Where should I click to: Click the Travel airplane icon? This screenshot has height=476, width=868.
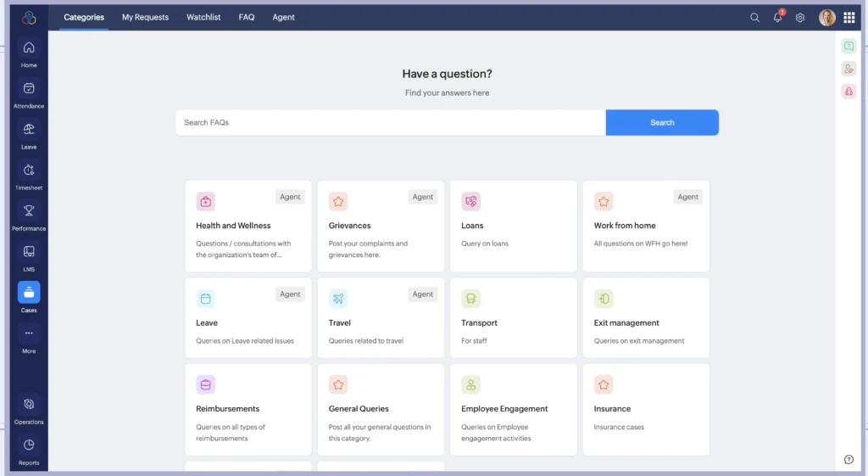point(338,299)
